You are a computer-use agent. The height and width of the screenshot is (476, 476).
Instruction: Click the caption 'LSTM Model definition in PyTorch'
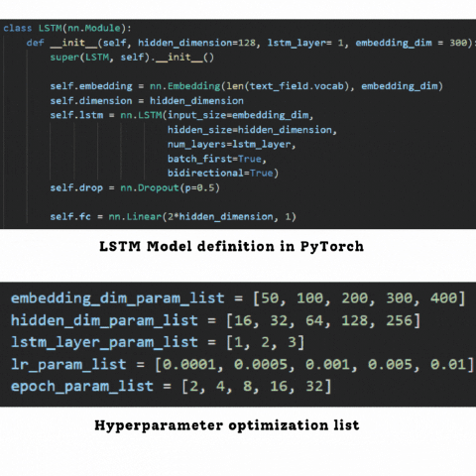[231, 247]
